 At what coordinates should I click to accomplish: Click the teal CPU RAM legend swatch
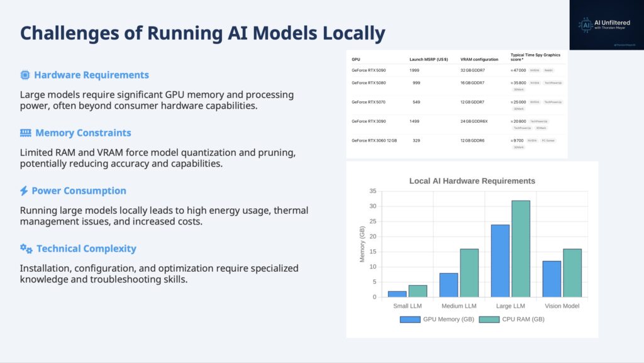point(489,319)
